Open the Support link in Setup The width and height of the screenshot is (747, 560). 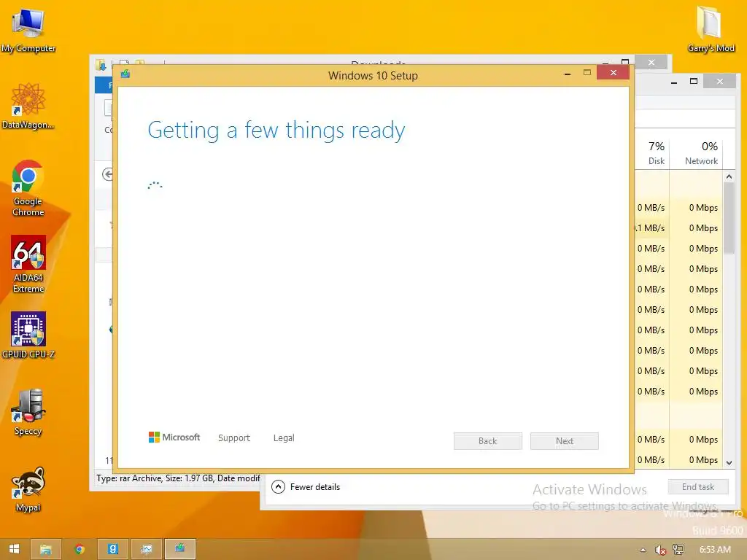[234, 437]
